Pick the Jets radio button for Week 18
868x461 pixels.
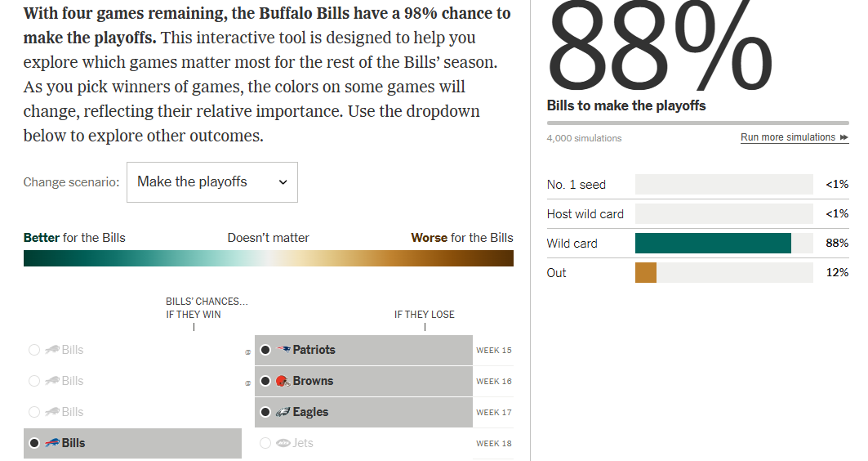(x=265, y=443)
